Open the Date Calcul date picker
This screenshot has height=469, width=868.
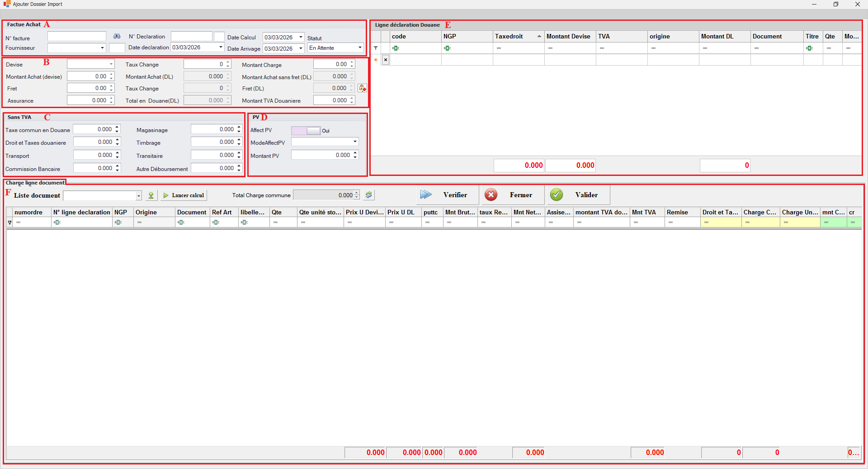point(301,37)
